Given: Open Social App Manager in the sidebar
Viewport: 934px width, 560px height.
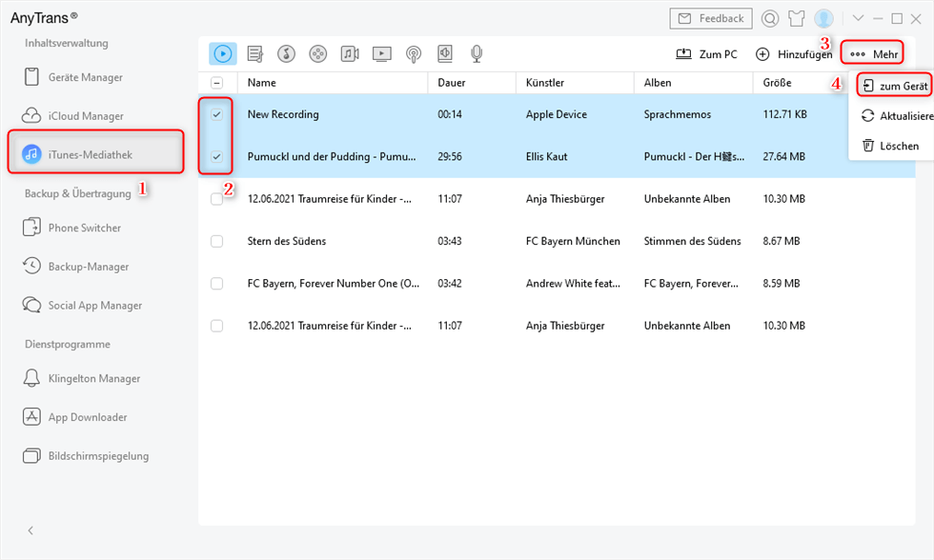Looking at the screenshot, I should click(x=95, y=306).
